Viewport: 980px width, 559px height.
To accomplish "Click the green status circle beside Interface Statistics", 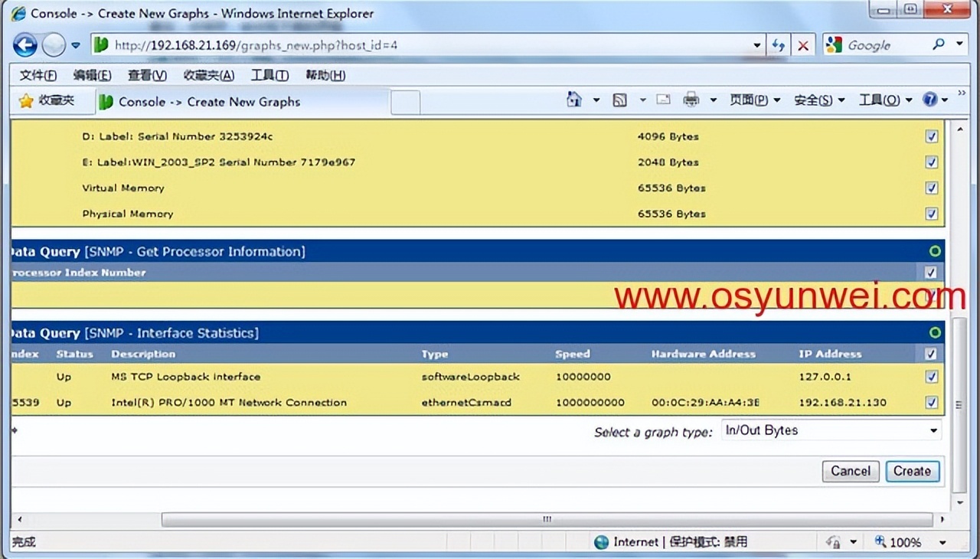I will (935, 332).
